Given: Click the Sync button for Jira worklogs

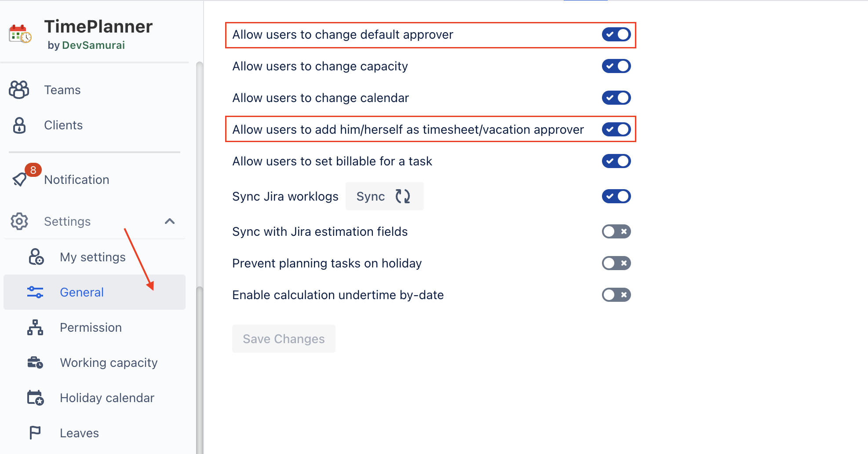Looking at the screenshot, I should 384,196.
